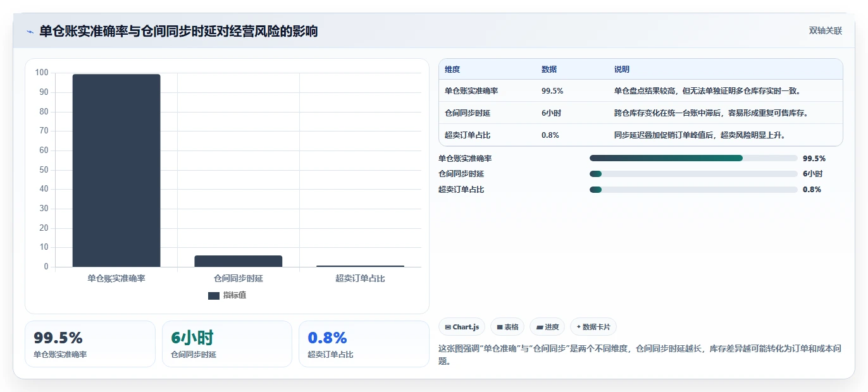Click the 仓间同步时延 x-axis label
This screenshot has height=392, width=868.
coord(239,278)
